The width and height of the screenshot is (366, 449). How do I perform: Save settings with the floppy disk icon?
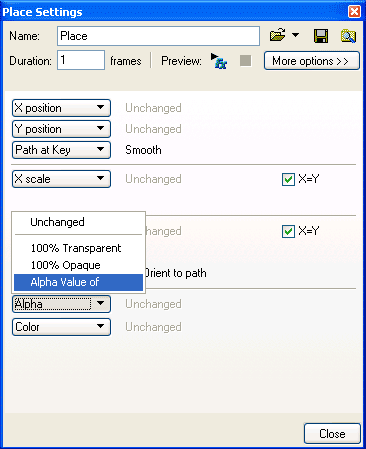click(321, 36)
